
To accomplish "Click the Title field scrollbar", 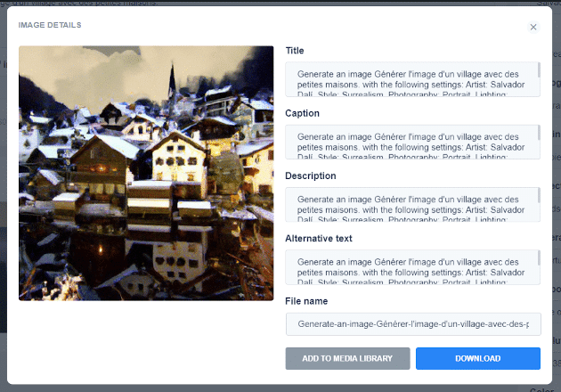I will tap(539, 70).
